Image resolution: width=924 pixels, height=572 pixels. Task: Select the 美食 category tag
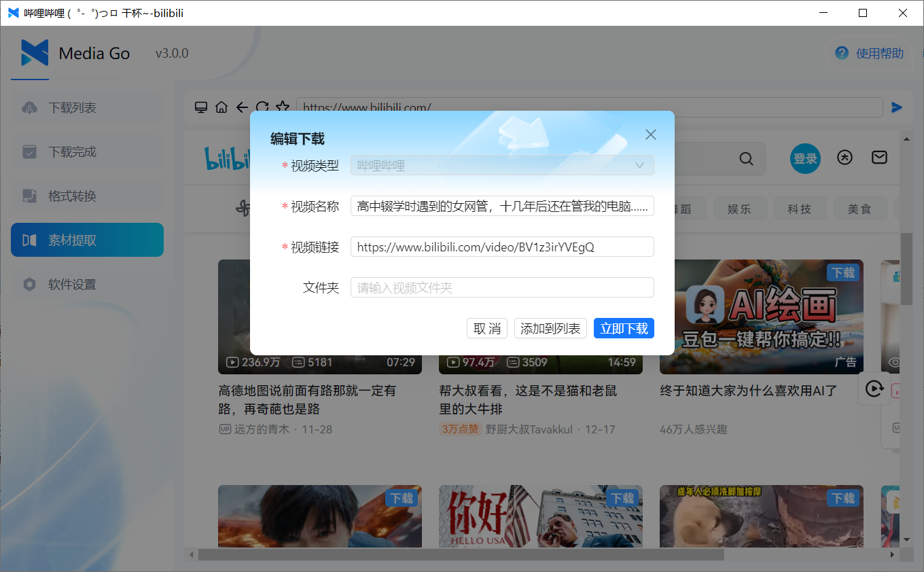[x=859, y=209]
